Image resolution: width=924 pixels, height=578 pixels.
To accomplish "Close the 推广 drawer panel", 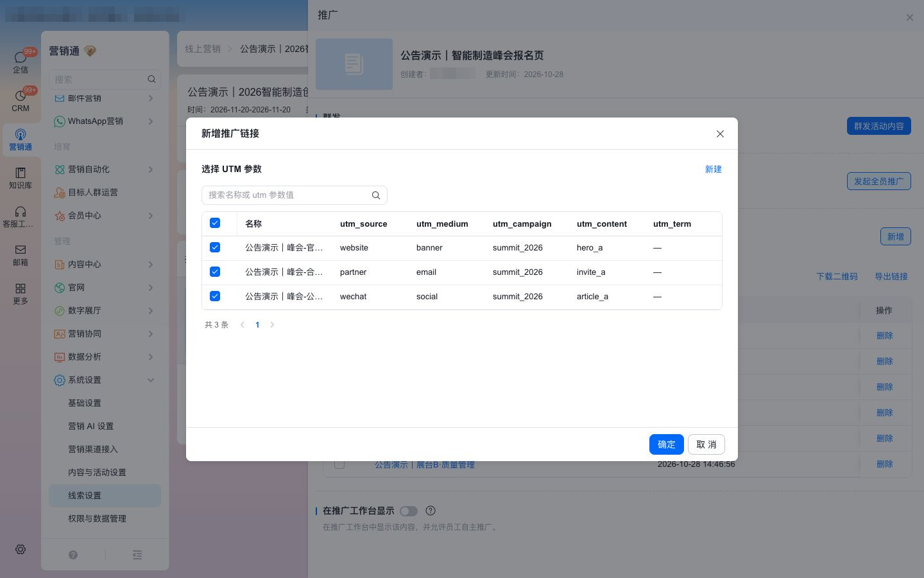I will pyautogui.click(x=909, y=17).
